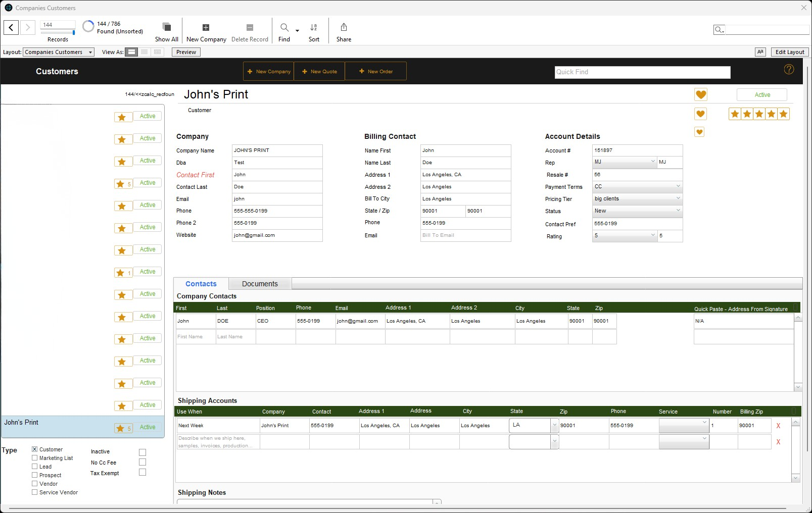Toggle the Tax Exempt checkbox
The width and height of the screenshot is (812, 513).
point(142,472)
